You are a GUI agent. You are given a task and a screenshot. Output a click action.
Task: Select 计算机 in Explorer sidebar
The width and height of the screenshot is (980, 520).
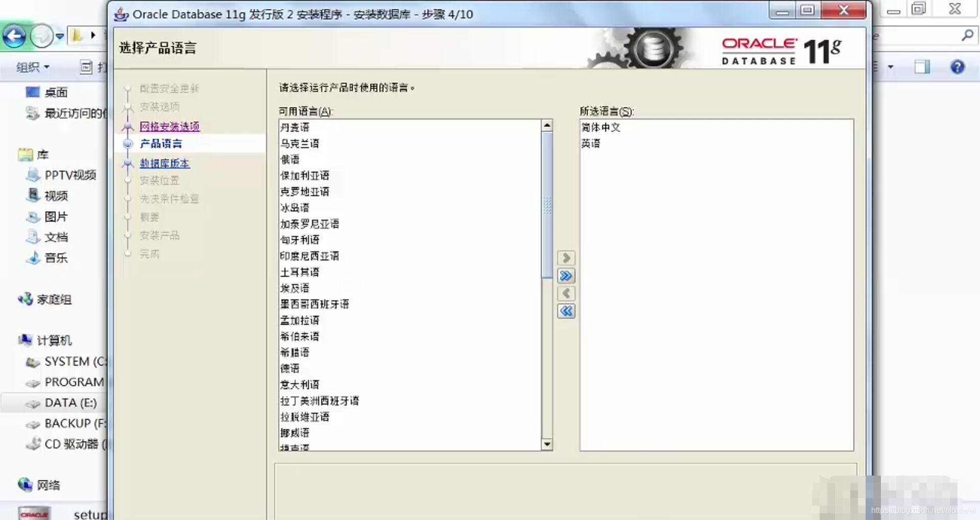[45, 340]
